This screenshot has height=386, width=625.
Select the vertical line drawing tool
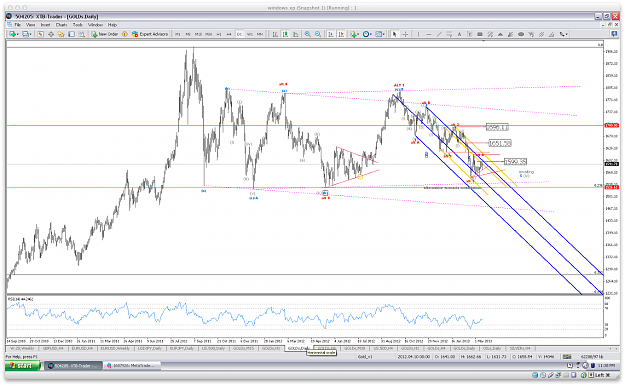click(418, 34)
